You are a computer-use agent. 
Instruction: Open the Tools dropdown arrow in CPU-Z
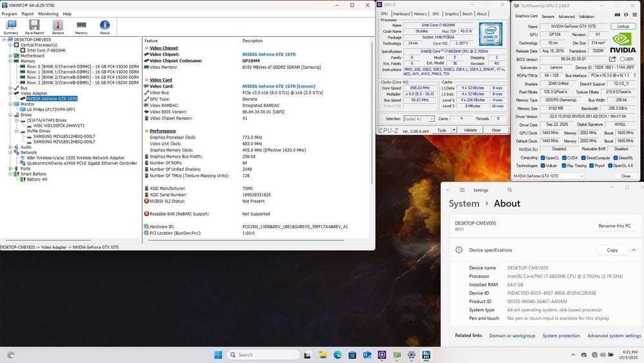454,130
